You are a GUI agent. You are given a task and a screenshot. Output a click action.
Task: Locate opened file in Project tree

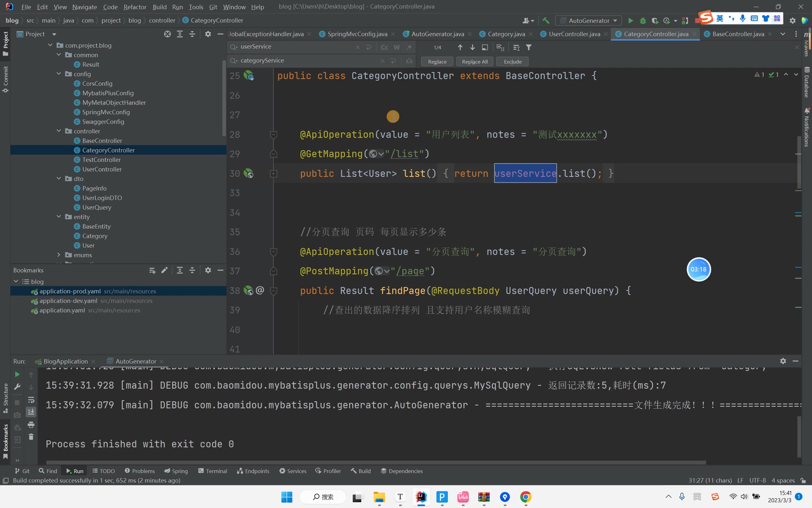click(167, 34)
